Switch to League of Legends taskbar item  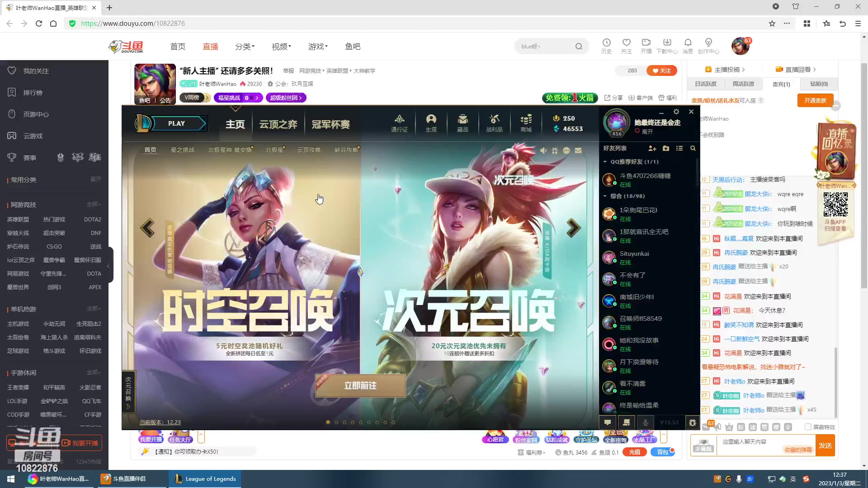click(x=205, y=479)
